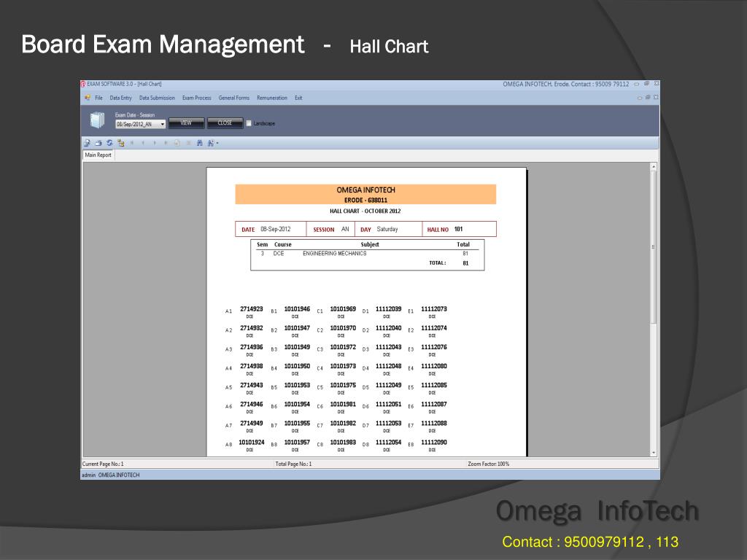Click the date value '08-Sep-2012'
This screenshot has height=560, width=747.
click(275, 229)
